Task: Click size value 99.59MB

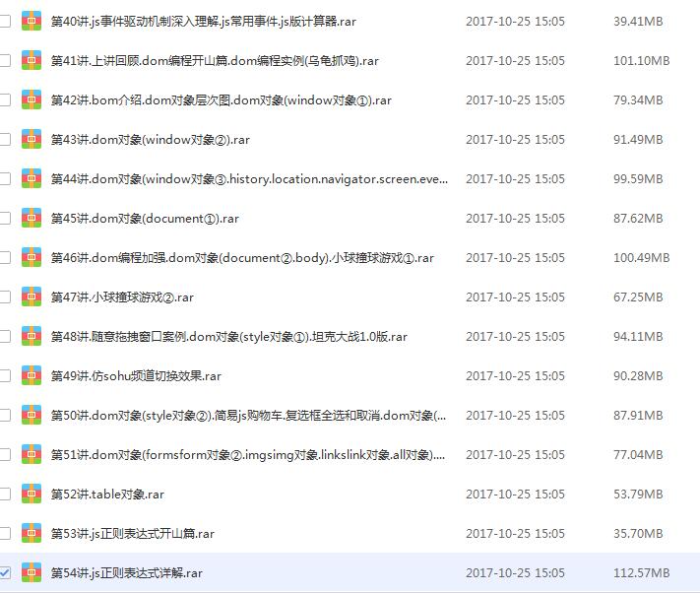Action: (638, 179)
